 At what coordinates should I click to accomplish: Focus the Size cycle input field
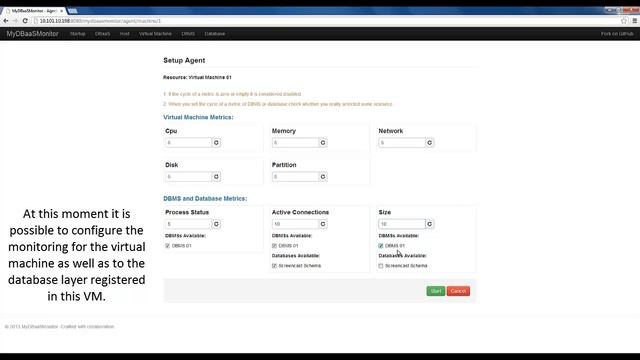(x=402, y=224)
